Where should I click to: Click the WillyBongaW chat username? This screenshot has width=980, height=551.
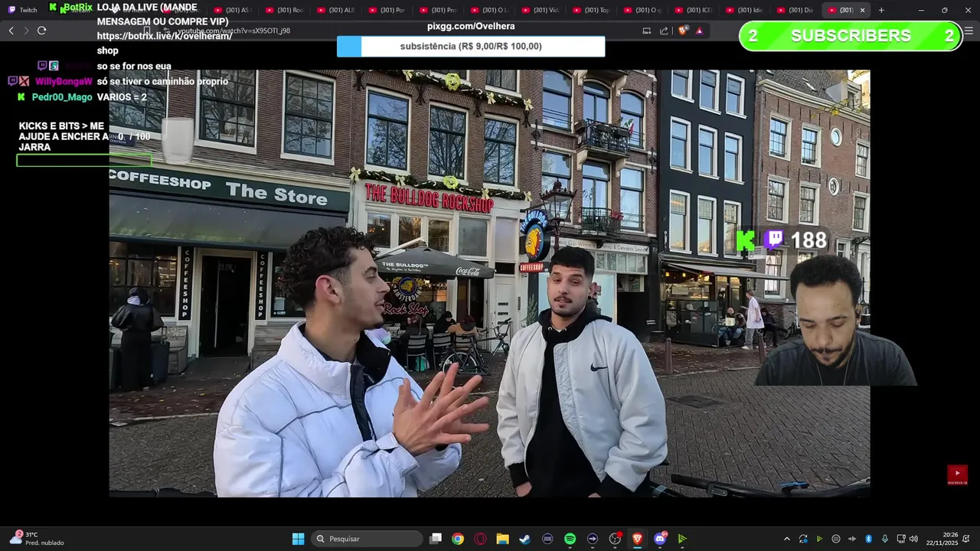pos(64,81)
